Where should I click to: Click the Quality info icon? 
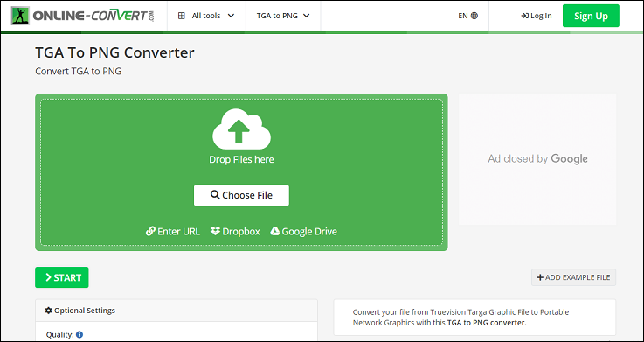(80, 335)
